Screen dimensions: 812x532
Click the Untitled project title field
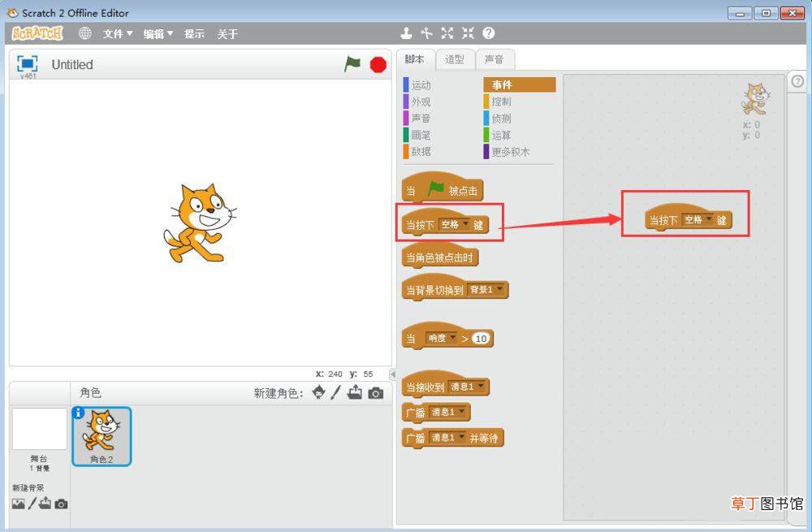pos(72,65)
